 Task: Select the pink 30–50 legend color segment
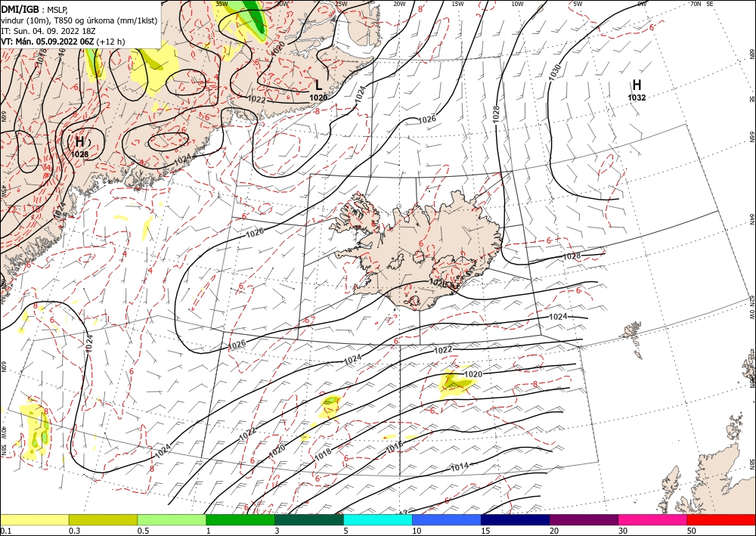653,519
